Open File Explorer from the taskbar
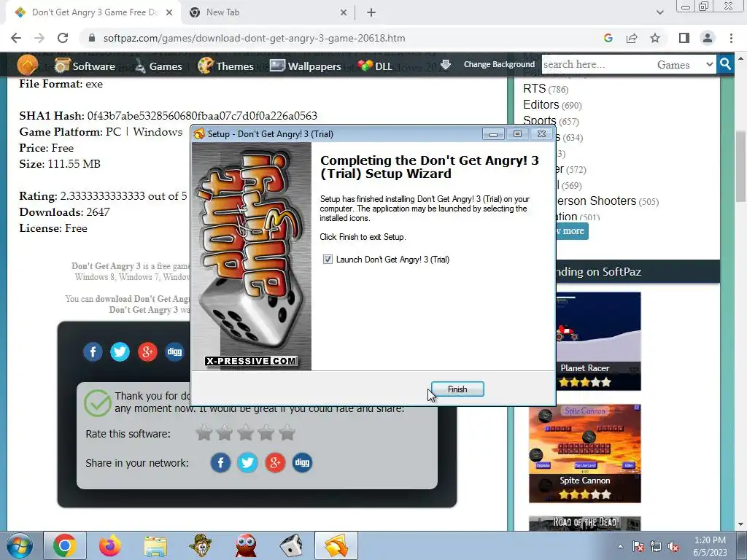The height and width of the screenshot is (560, 747). click(155, 545)
